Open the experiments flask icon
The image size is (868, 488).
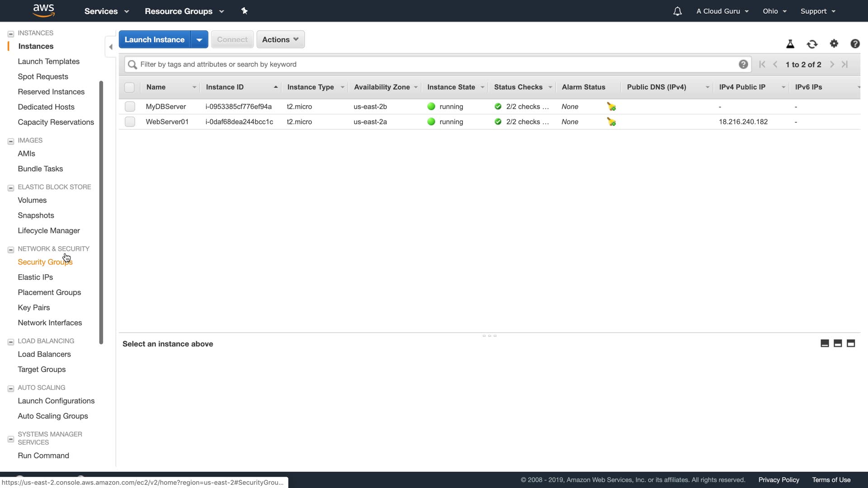(790, 44)
